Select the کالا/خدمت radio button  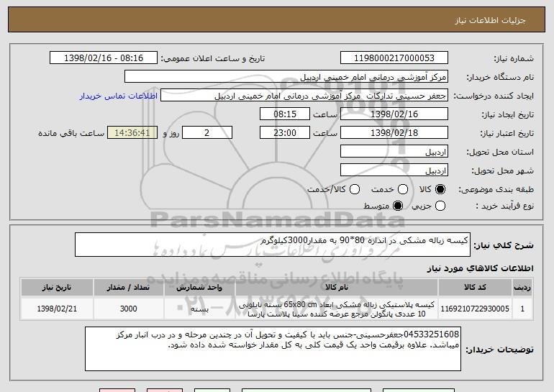(x=355, y=190)
